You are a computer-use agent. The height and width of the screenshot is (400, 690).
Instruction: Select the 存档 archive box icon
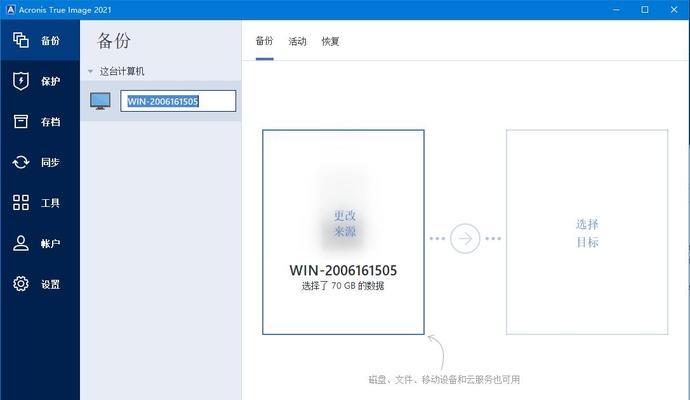click(x=21, y=121)
